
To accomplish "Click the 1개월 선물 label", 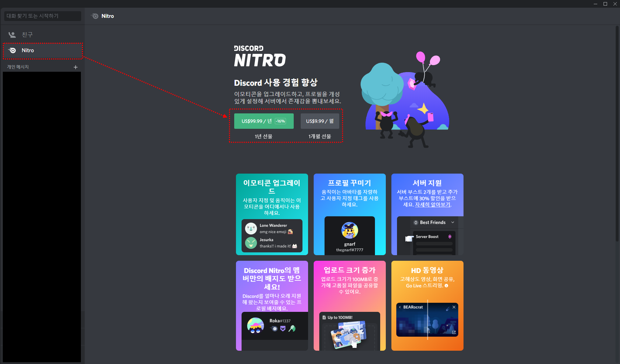I will (x=320, y=136).
